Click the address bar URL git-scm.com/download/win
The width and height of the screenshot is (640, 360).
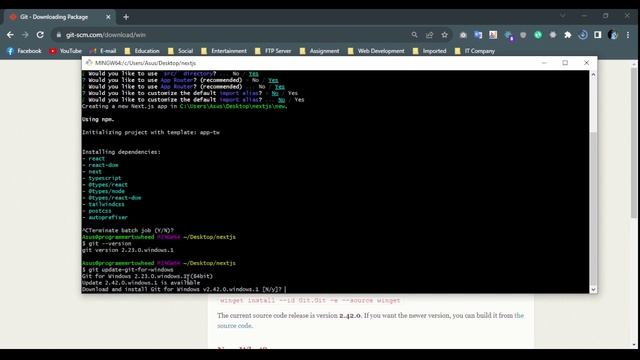coord(106,35)
